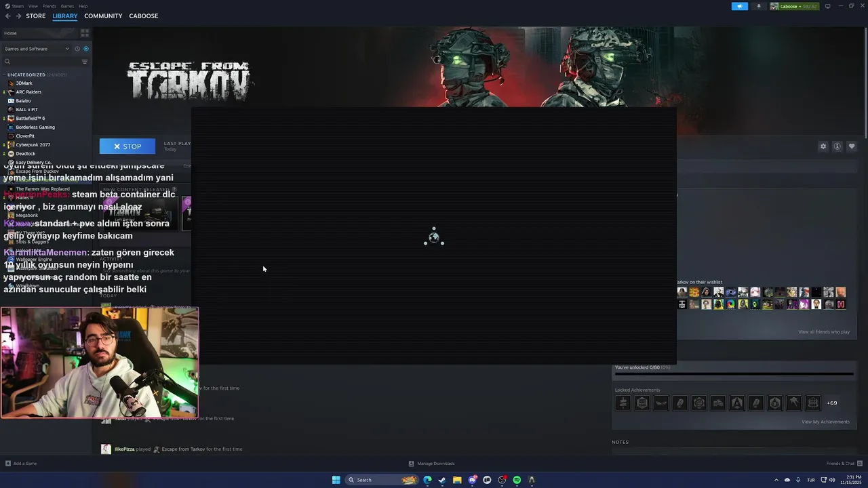Click the Windows taskbar Search box
This screenshot has height=488, width=868.
coord(382,480)
